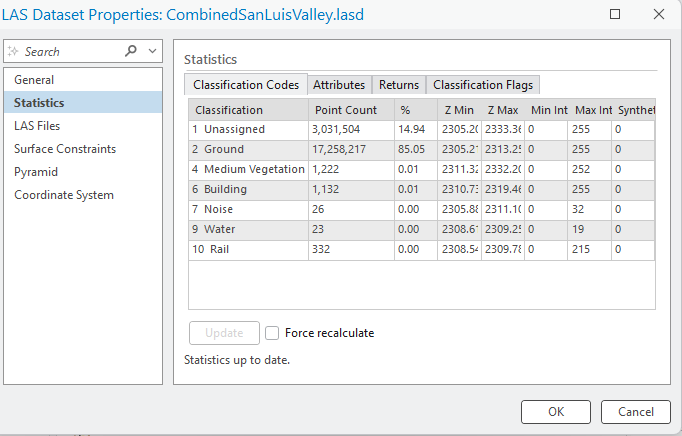Switch to the Attributes tab

click(339, 85)
